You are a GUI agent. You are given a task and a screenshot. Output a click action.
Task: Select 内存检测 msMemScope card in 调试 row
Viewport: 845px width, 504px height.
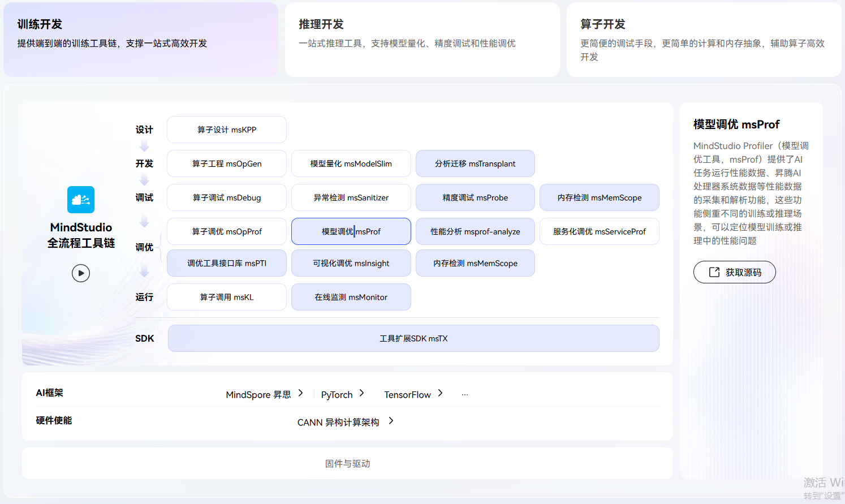(x=600, y=197)
